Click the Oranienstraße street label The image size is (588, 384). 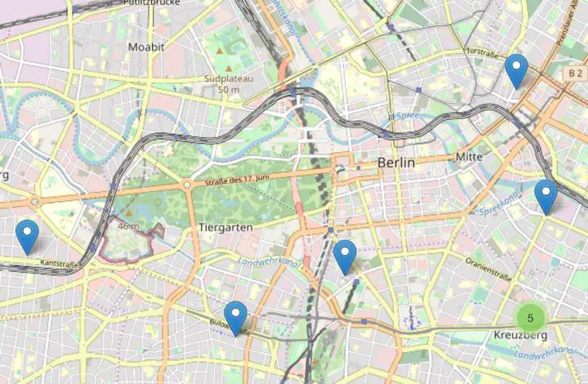pyautogui.click(x=488, y=270)
